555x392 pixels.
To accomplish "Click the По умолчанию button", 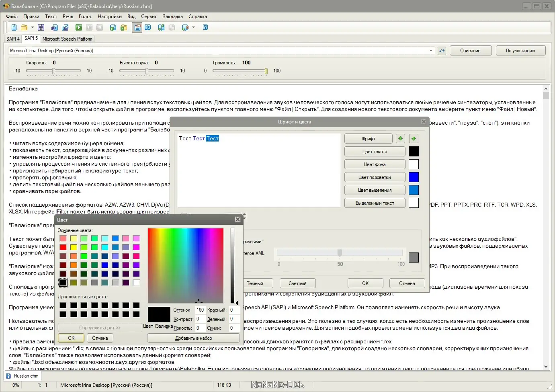I will click(520, 51).
